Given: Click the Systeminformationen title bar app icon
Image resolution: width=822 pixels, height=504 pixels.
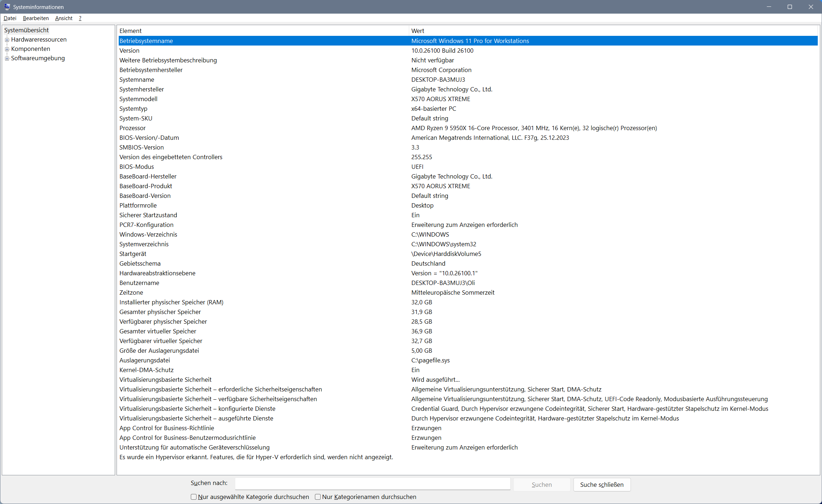Looking at the screenshot, I should coord(7,7).
